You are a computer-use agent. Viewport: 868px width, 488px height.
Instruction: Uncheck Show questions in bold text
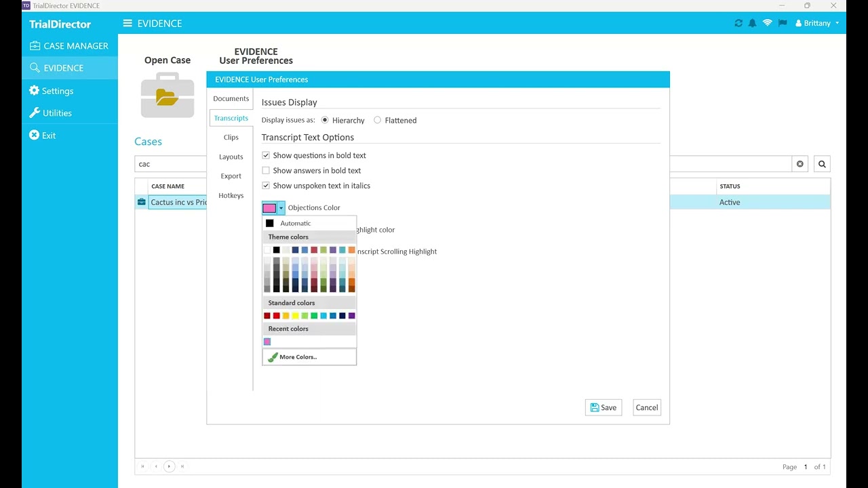pyautogui.click(x=266, y=155)
